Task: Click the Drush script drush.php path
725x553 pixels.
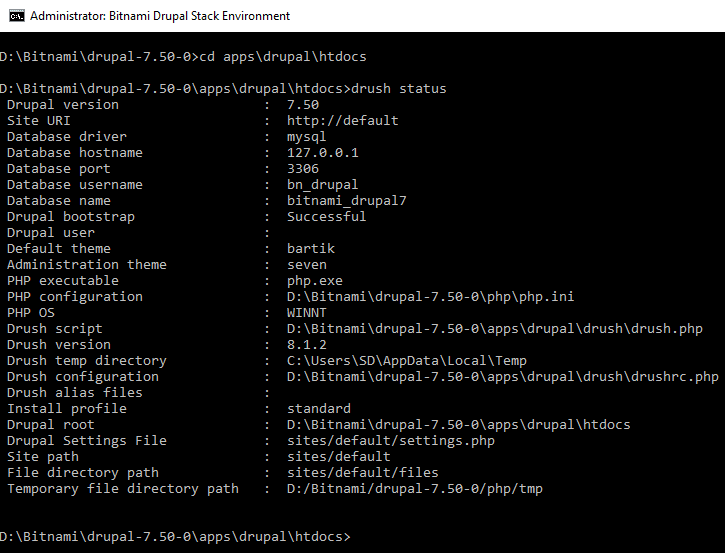Action: point(495,329)
